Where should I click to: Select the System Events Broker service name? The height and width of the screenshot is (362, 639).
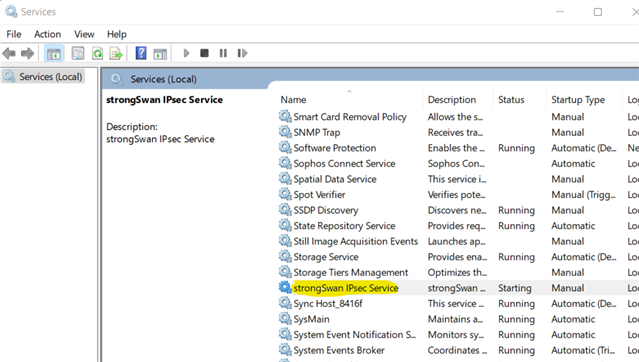point(339,350)
